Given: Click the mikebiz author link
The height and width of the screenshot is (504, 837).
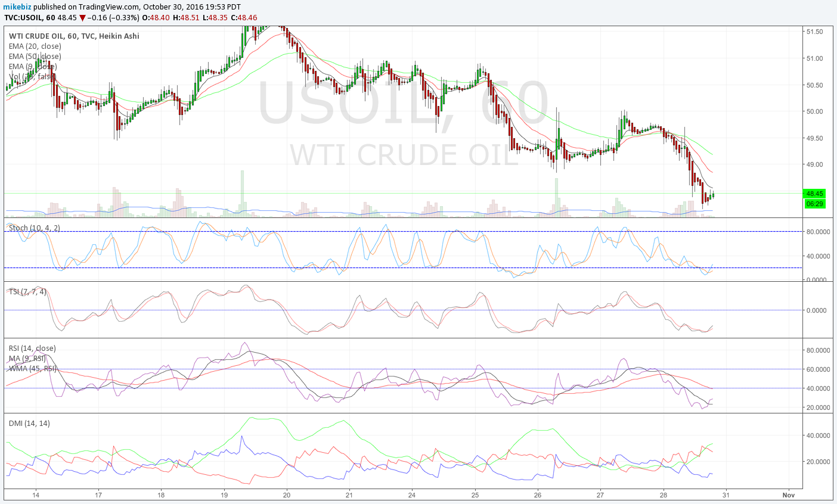Looking at the screenshot, I should 17,7.
